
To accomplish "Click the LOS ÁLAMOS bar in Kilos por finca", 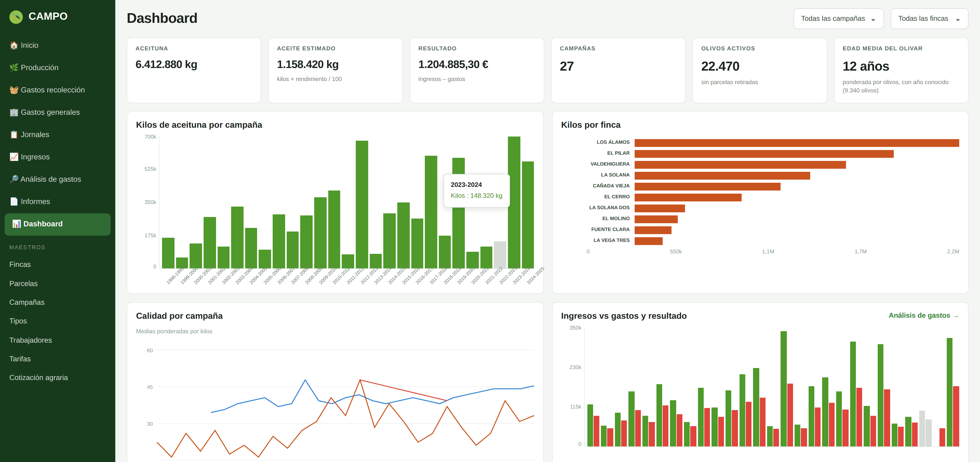I will pos(797,143).
